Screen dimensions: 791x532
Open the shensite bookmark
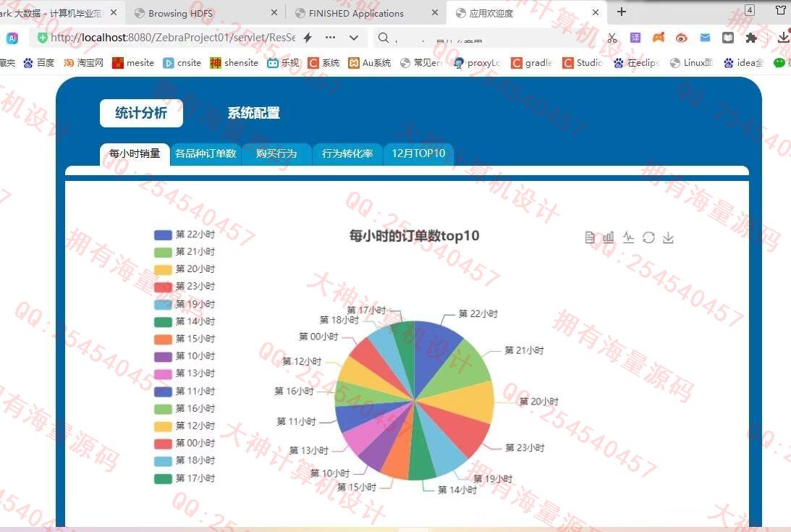tap(234, 62)
